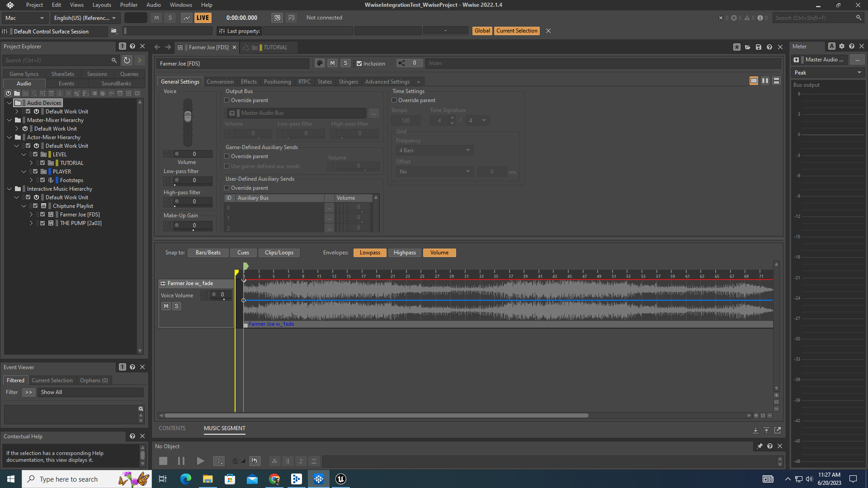
Task: Adjust the Voice Volume vertical fader
Action: pyautogui.click(x=188, y=117)
